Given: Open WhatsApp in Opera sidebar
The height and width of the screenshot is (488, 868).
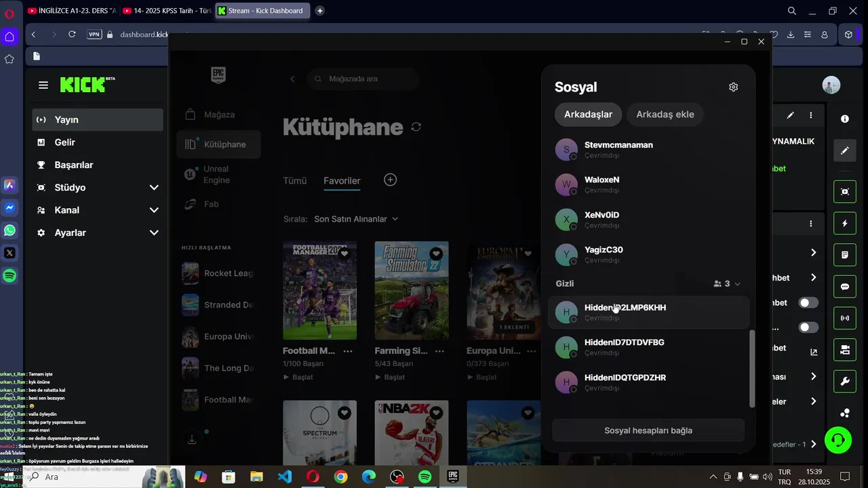Looking at the screenshot, I should 9,230.
